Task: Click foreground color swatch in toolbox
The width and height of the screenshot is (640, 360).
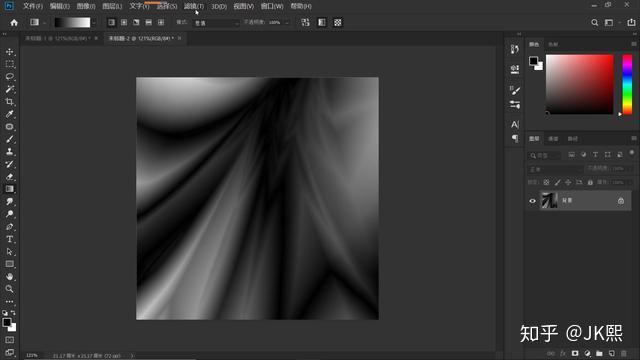Action: click(x=7, y=322)
